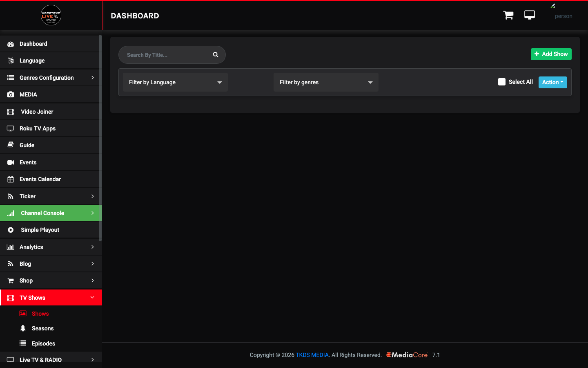The width and height of the screenshot is (588, 368).
Task: Click the Ticker feed icon
Action: [x=11, y=196]
